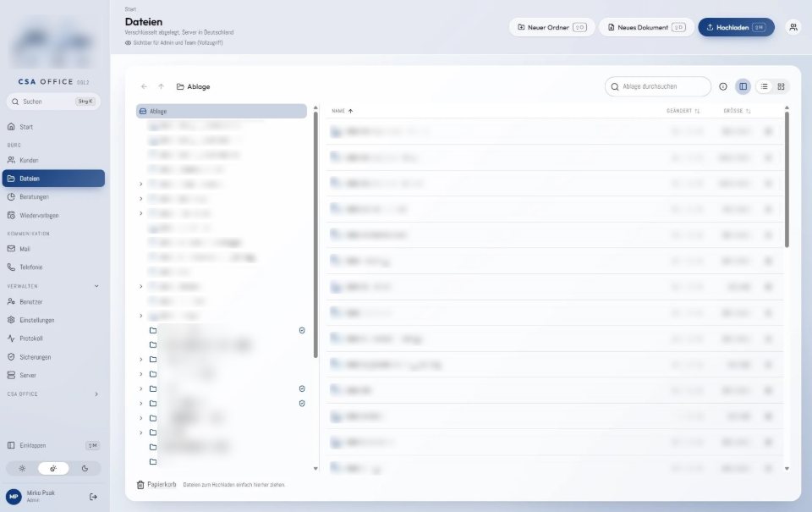The width and height of the screenshot is (812, 512).
Task: Select the Ablage root in the tree
Action: pos(221,112)
